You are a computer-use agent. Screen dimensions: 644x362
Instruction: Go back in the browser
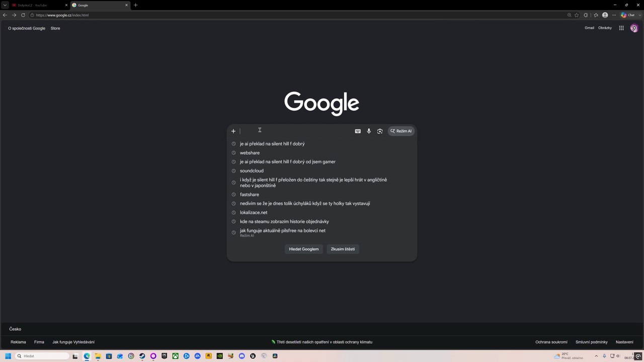[x=5, y=15]
